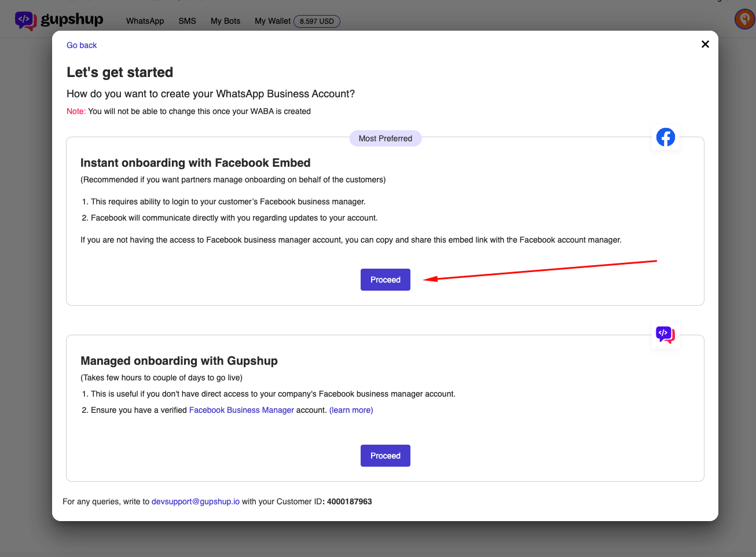The width and height of the screenshot is (756, 557).
Task: Close the Let's get started dialog
Action: (705, 44)
